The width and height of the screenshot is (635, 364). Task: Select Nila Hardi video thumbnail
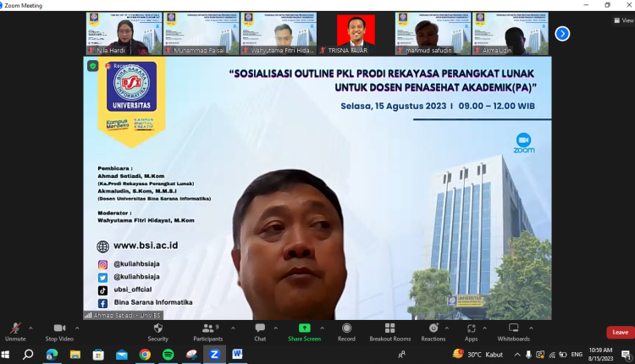124,34
